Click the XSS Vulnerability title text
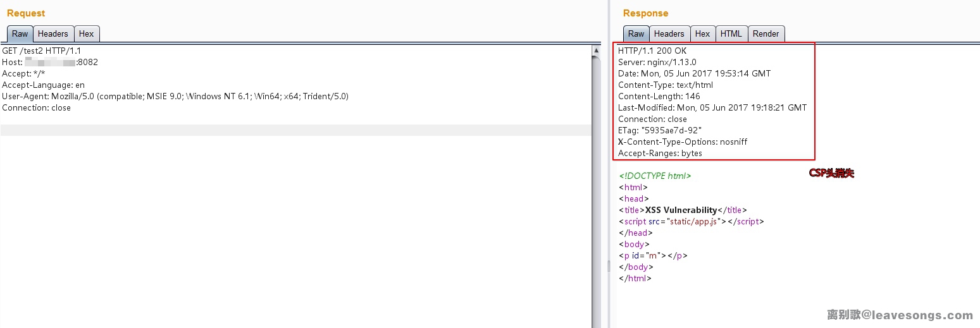The width and height of the screenshot is (980, 328). click(681, 210)
